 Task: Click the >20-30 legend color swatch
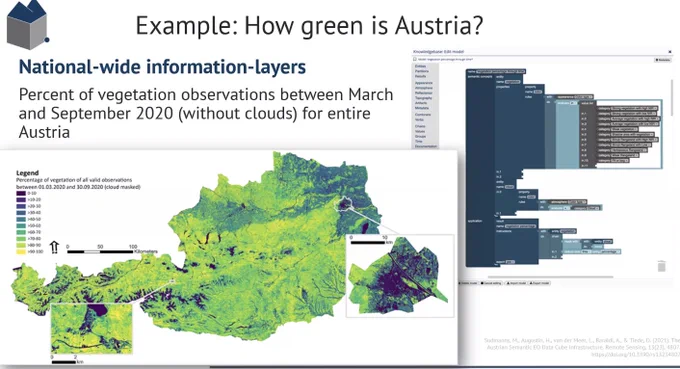[21, 206]
